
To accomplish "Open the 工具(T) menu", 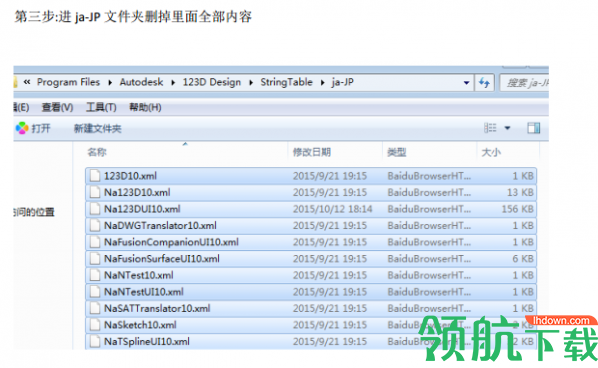I will (101, 108).
